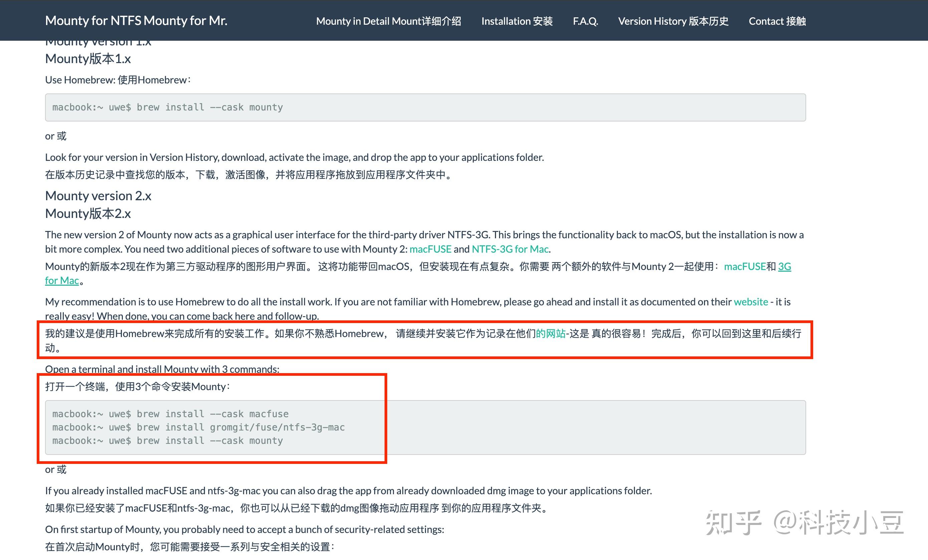Screen dimensions: 928x560
Task: Open Mounty in Detail nav item
Action: coord(388,21)
